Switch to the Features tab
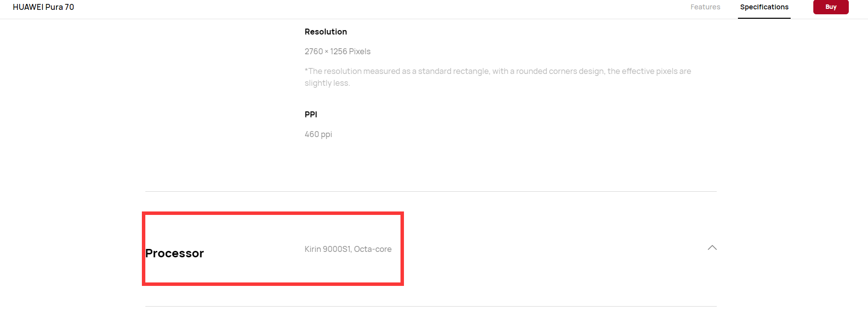The height and width of the screenshot is (314, 868). click(x=705, y=7)
